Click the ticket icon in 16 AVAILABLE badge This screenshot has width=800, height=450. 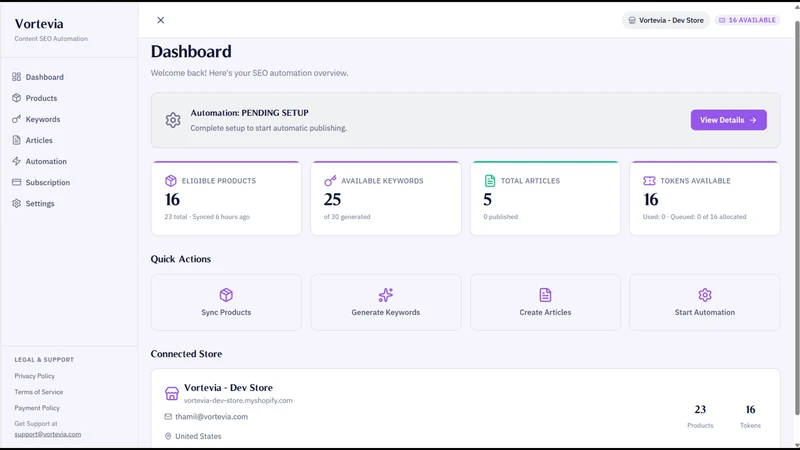[722, 20]
